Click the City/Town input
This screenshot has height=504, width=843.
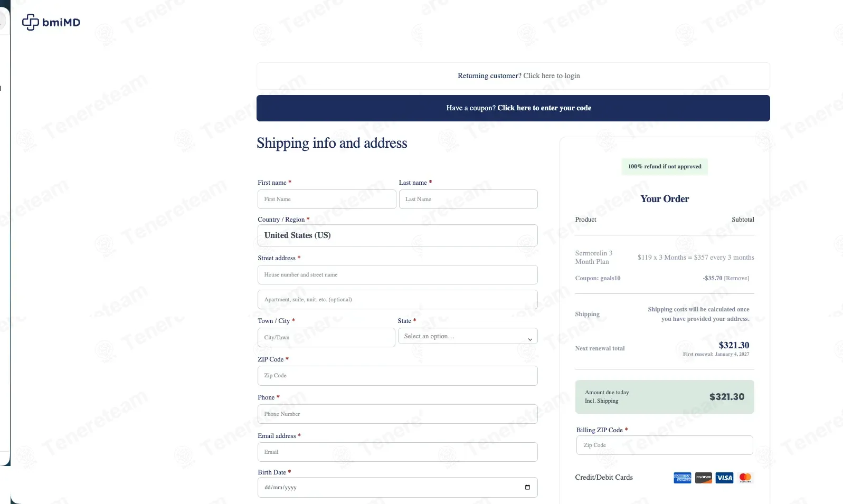326,337
